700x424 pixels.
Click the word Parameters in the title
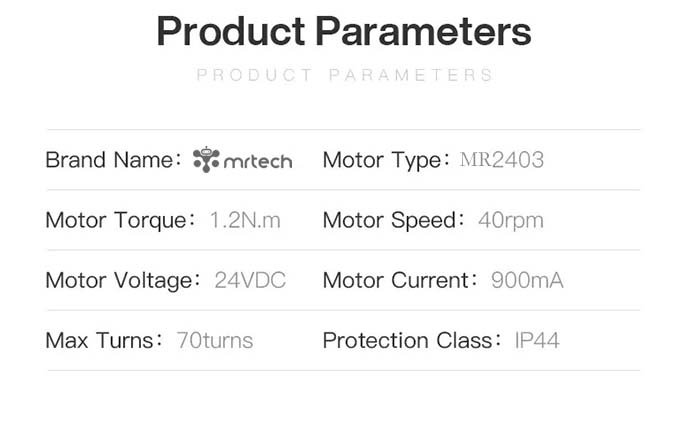[423, 31]
